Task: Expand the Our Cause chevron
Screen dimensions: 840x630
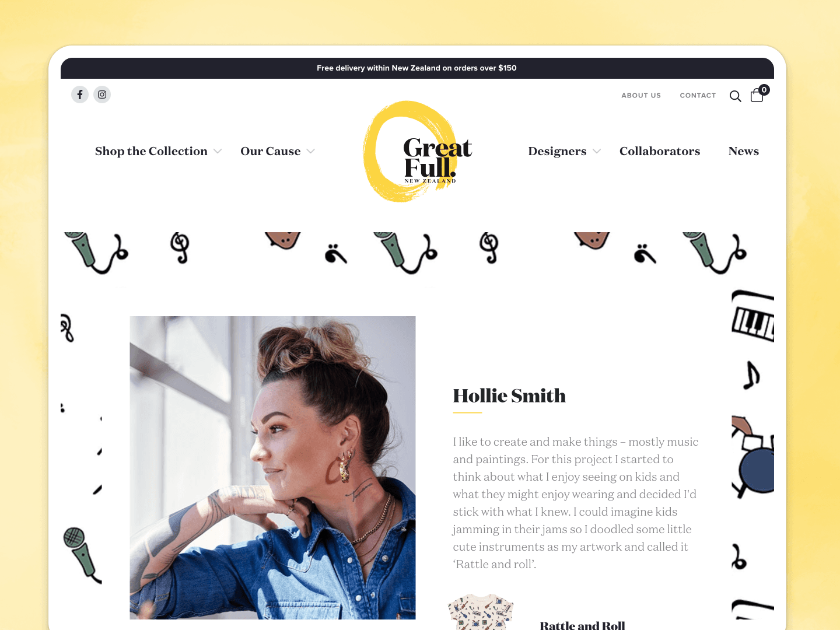Action: point(311,151)
